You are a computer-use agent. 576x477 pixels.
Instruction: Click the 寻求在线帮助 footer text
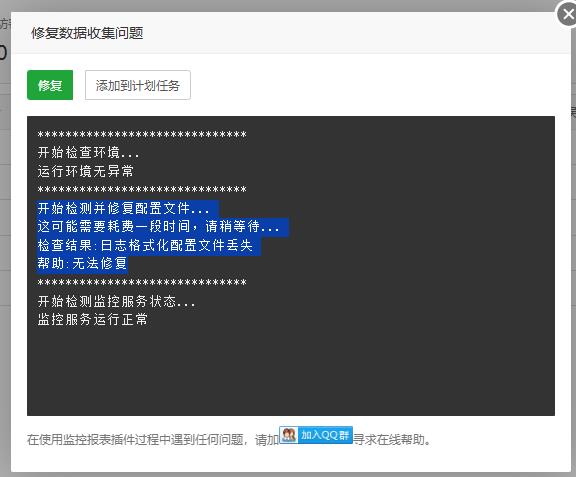[x=389, y=440]
